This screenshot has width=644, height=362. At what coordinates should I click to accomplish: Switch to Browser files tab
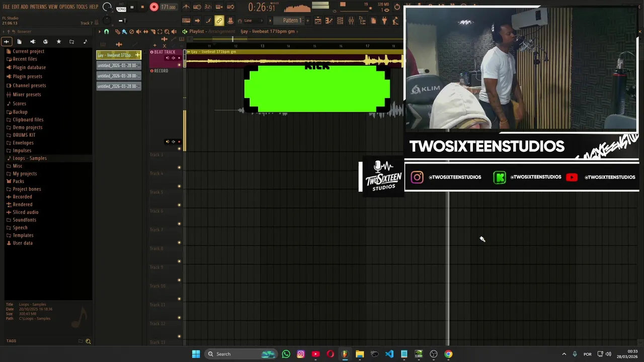pyautogui.click(x=19, y=42)
